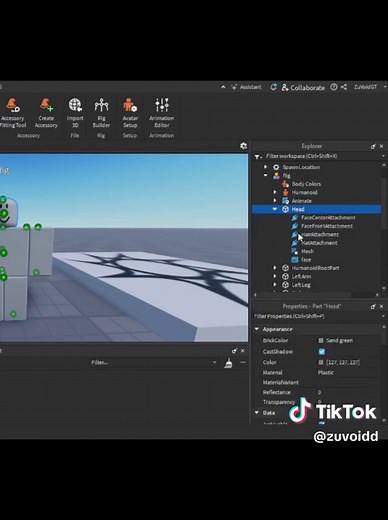Open Import 3D tool
Screen dimensions: 388x520
[x=75, y=113]
